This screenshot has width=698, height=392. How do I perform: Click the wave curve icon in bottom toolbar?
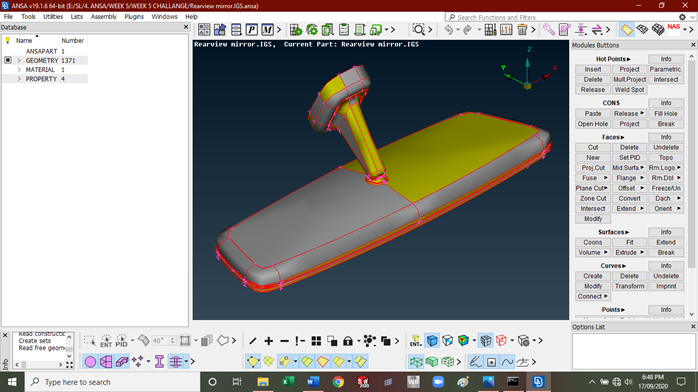507,362
